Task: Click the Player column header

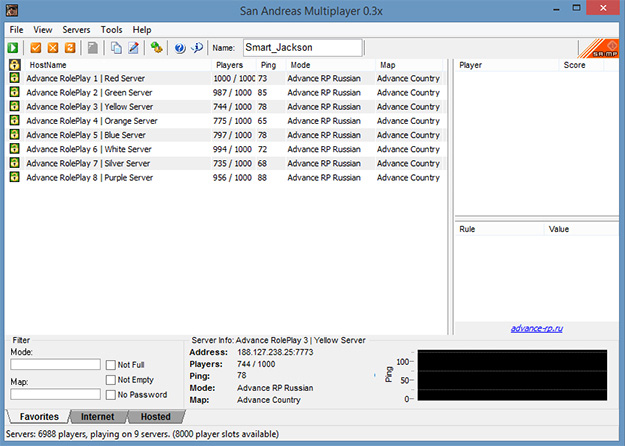Action: [x=507, y=65]
